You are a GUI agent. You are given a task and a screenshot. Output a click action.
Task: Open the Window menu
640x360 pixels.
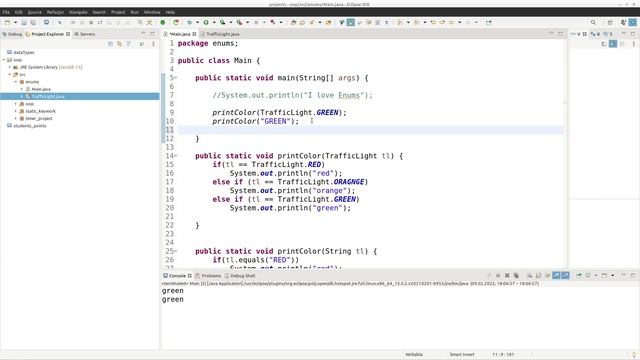pos(152,12)
